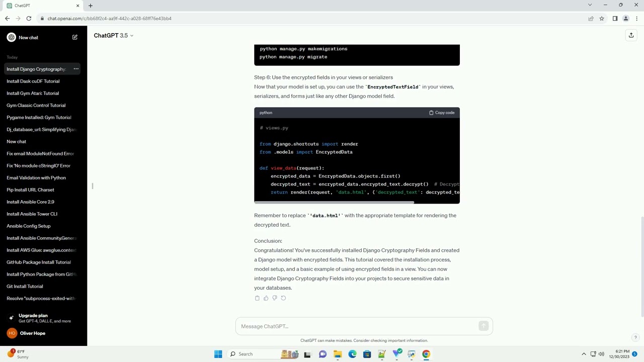Open Resolve subprocess-exited-with chat
Image resolution: width=644 pixels, height=362 pixels.
tap(43, 298)
